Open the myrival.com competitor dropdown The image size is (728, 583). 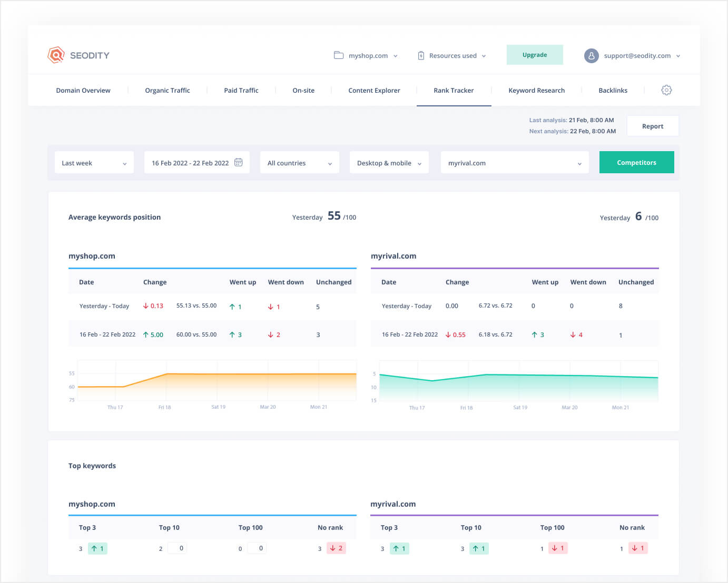515,163
